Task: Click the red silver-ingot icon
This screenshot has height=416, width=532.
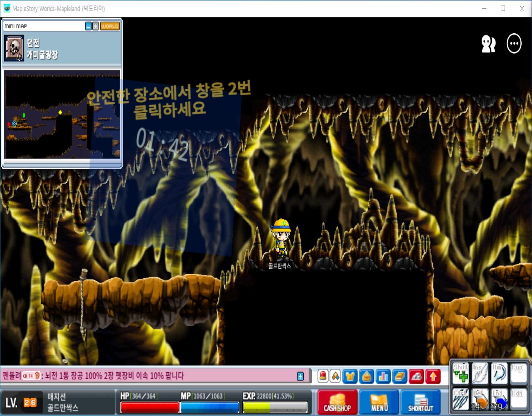Action: pos(416,376)
